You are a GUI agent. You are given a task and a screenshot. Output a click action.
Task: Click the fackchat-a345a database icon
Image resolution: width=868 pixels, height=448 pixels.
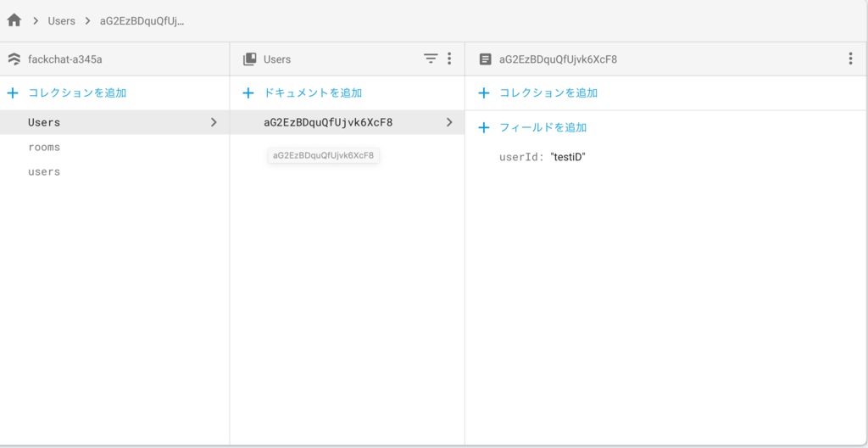pyautogui.click(x=15, y=59)
